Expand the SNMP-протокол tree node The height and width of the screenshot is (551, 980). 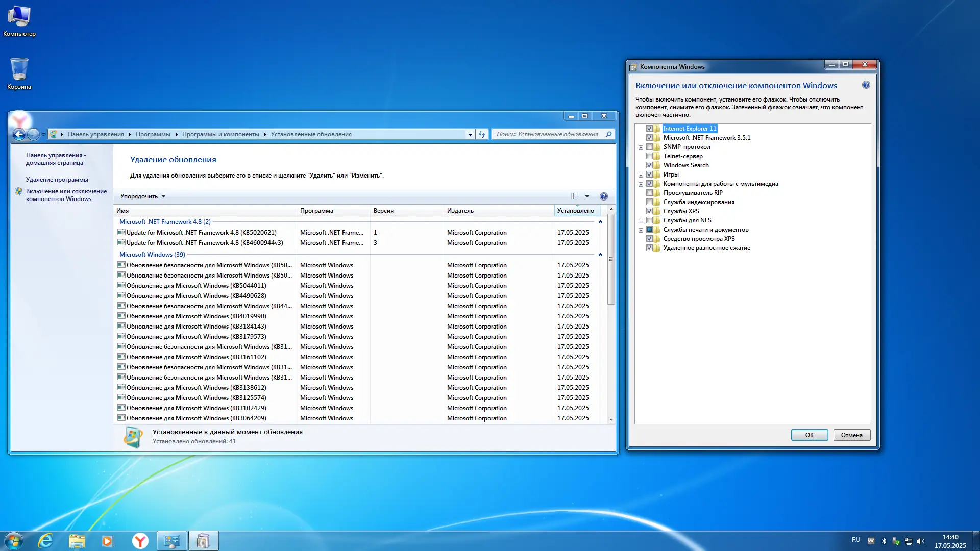[x=641, y=147]
